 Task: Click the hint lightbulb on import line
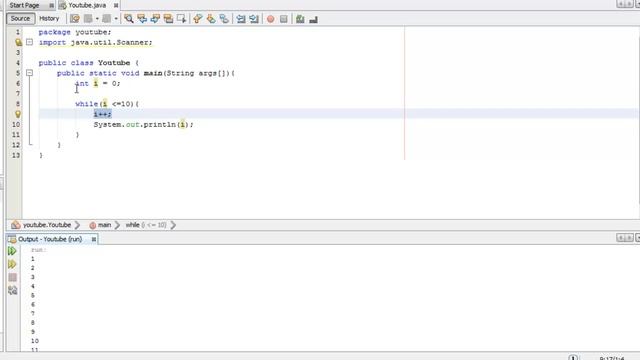coord(18,42)
